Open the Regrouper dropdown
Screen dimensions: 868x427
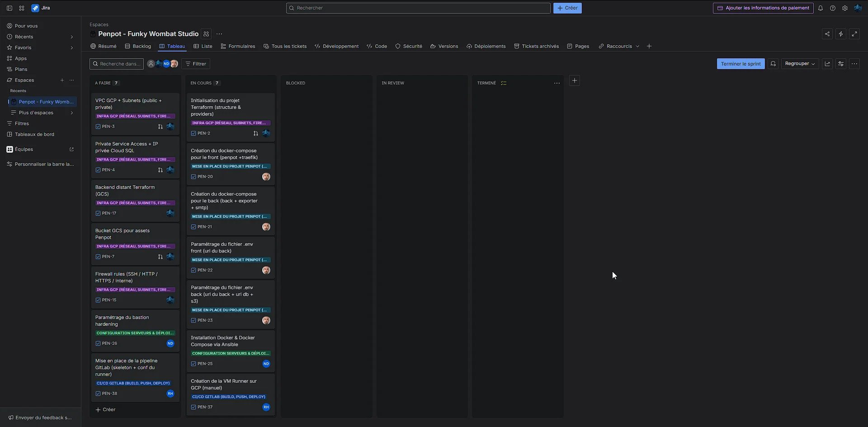800,63
